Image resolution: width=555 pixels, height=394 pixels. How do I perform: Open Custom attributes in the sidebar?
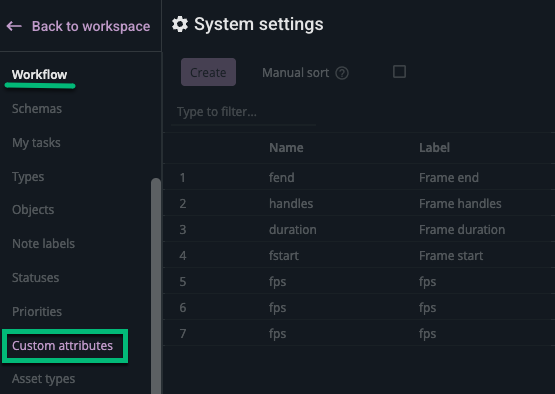pyautogui.click(x=62, y=346)
